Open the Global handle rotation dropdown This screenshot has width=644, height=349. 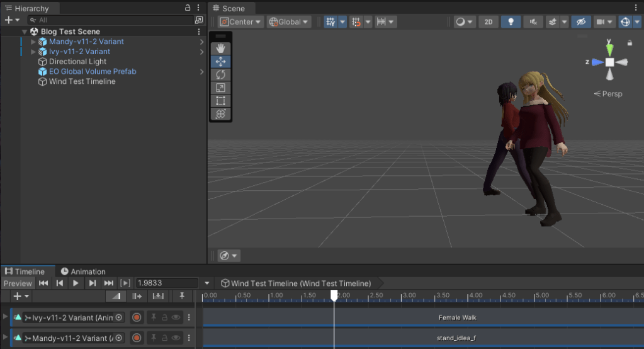289,22
